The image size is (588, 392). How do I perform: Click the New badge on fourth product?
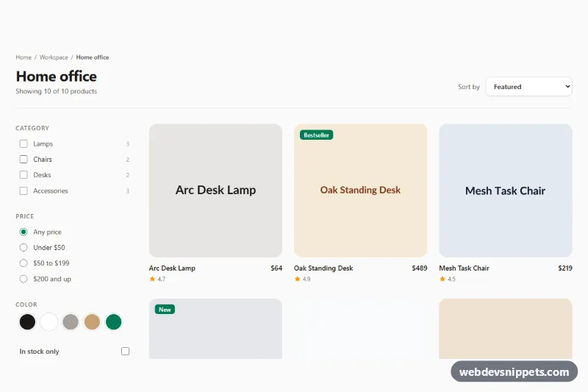coord(165,310)
